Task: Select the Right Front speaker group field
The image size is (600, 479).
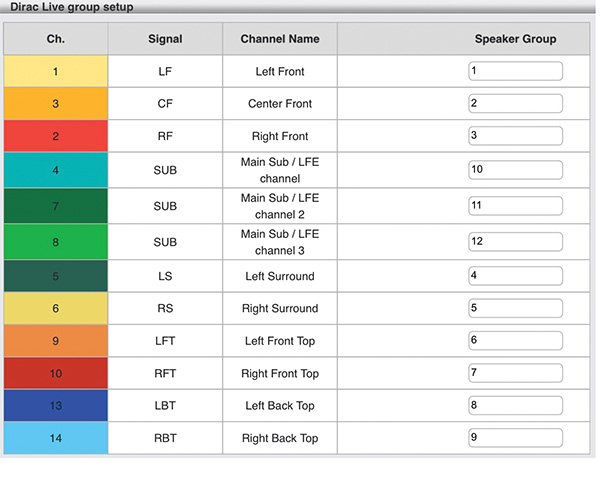Action: pos(515,136)
